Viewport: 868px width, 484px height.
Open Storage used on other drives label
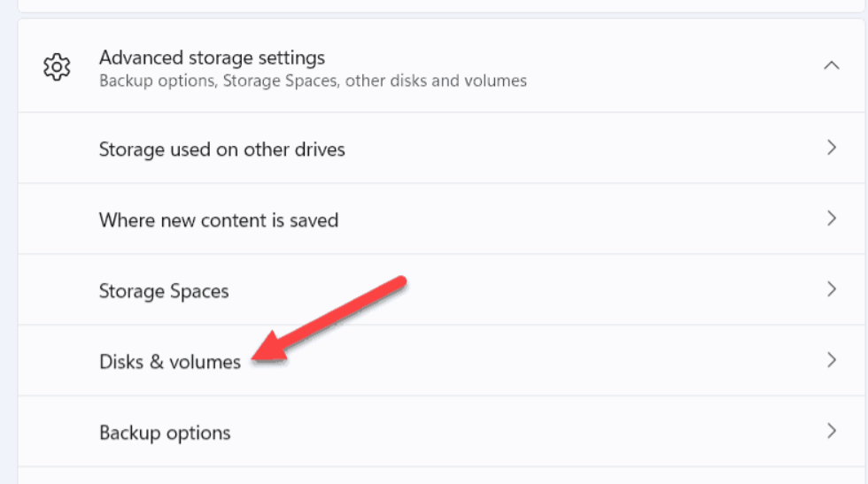tap(221, 149)
